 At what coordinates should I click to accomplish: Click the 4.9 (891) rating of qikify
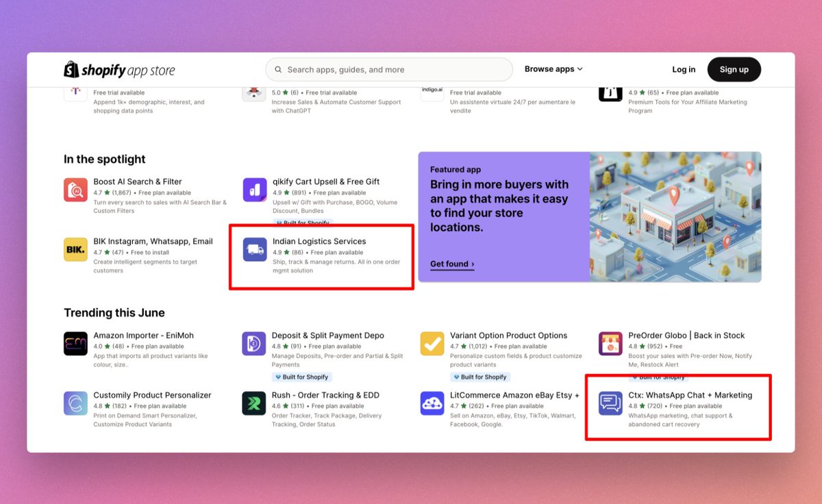[289, 193]
